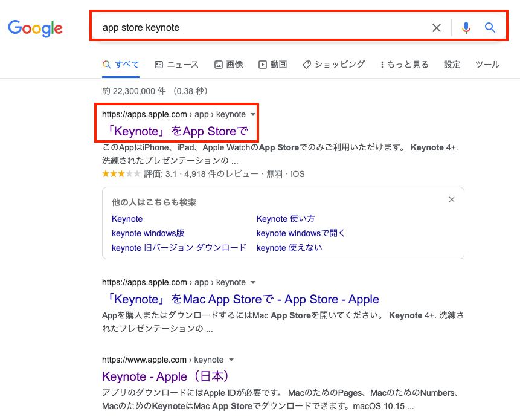The width and height of the screenshot is (520, 420).
Task: Open the 画像 results tab
Action: coord(229,65)
